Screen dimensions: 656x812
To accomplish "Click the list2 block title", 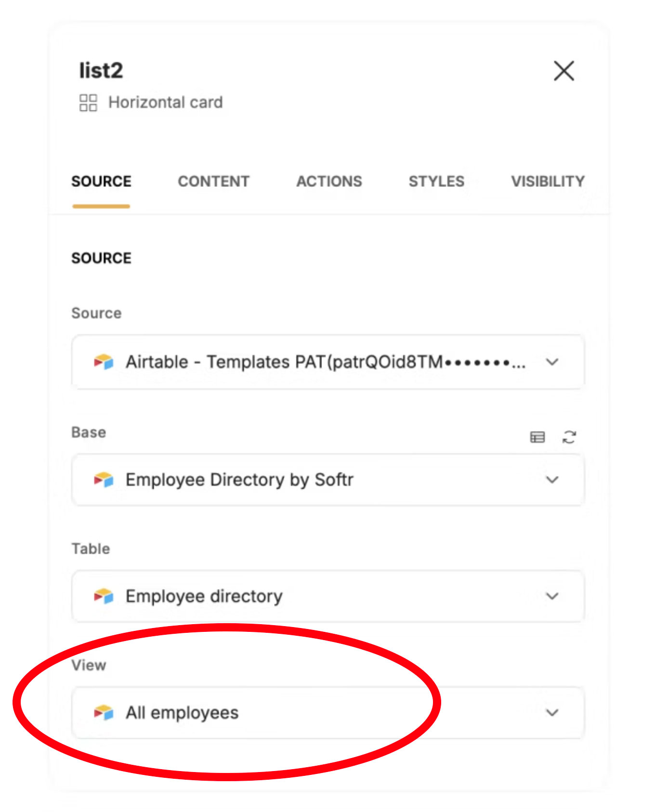I will tap(101, 71).
